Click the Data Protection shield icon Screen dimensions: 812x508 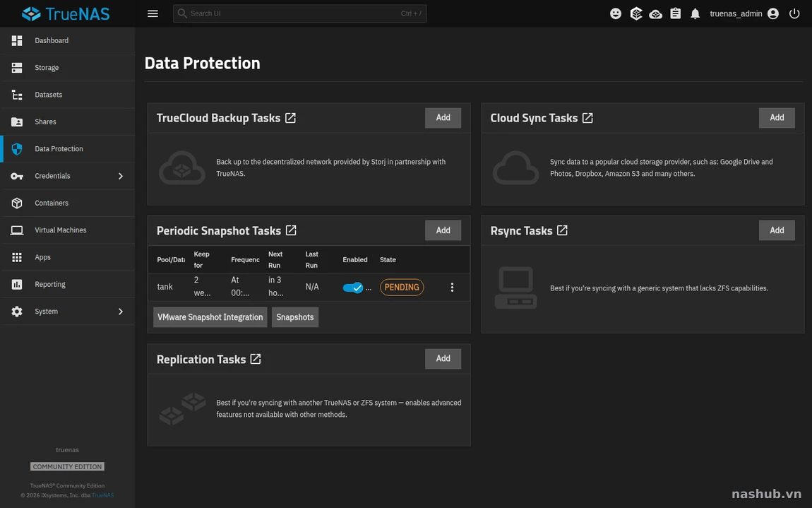point(17,149)
